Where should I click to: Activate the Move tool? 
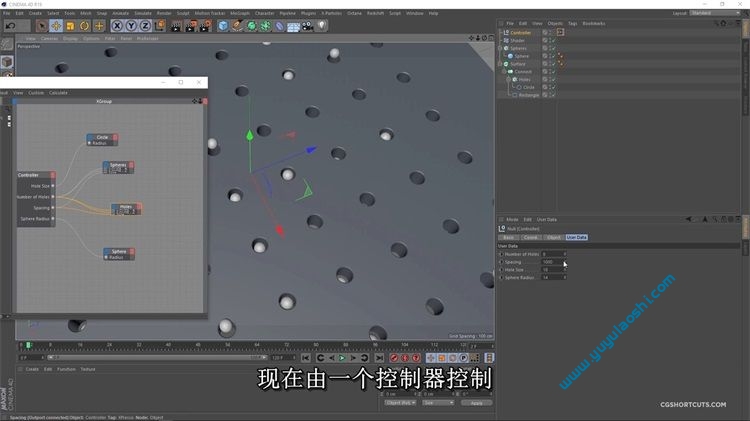[x=56, y=26]
